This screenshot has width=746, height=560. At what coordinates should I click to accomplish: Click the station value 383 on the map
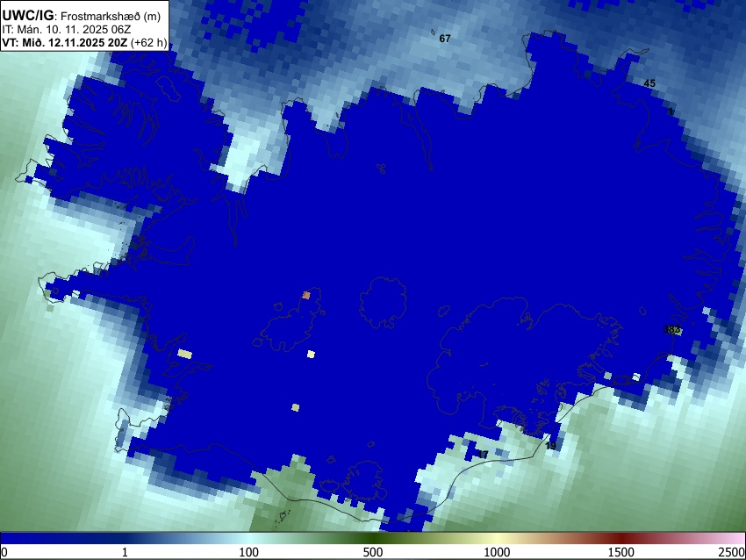tap(671, 329)
